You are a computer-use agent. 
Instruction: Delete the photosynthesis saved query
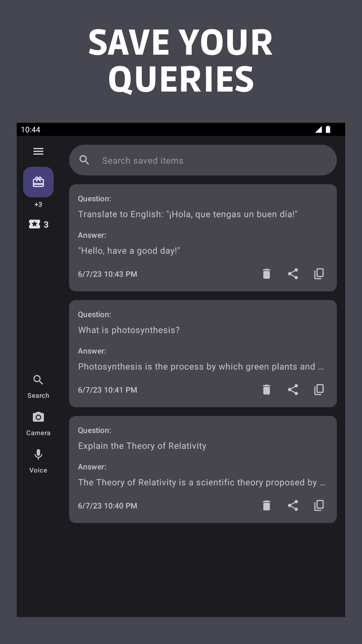click(x=266, y=389)
